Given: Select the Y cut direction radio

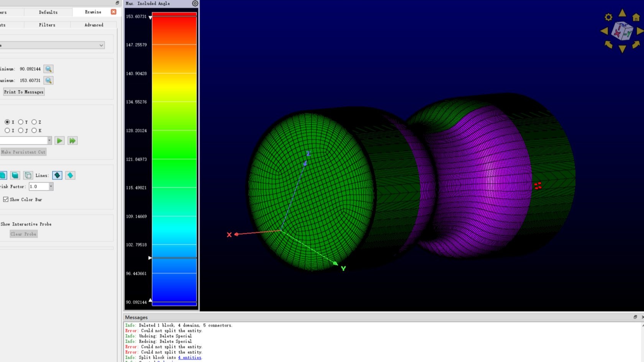Looking at the screenshot, I should pyautogui.click(x=21, y=122).
